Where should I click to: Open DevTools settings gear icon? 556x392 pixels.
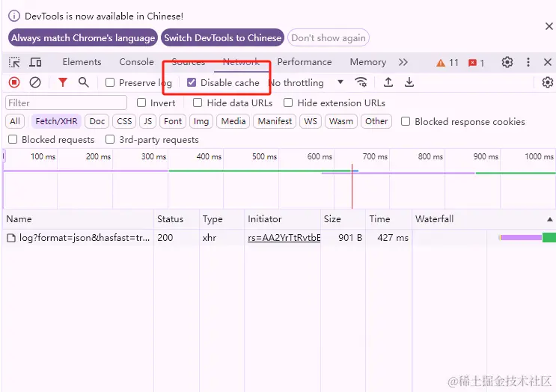507,62
